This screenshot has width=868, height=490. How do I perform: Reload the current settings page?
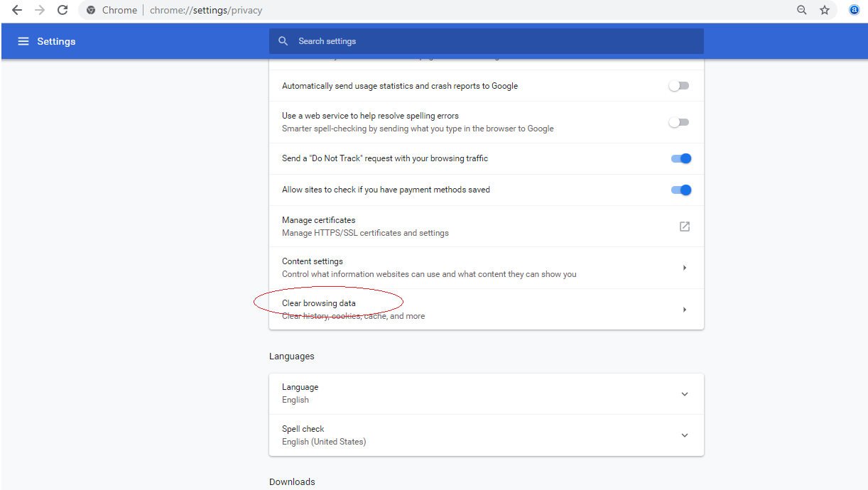[x=63, y=10]
